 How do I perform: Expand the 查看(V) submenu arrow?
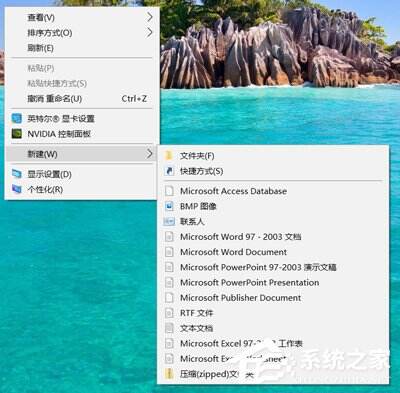[150, 17]
